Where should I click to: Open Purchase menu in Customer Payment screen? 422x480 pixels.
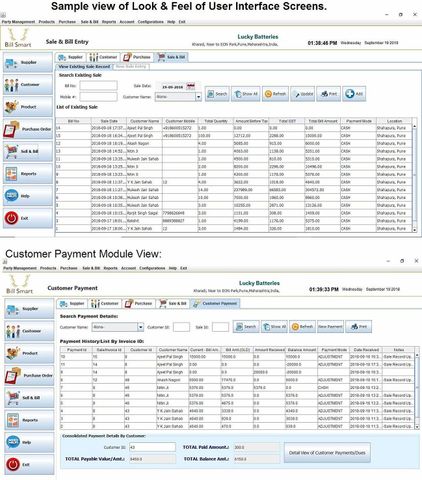[x=69, y=268]
